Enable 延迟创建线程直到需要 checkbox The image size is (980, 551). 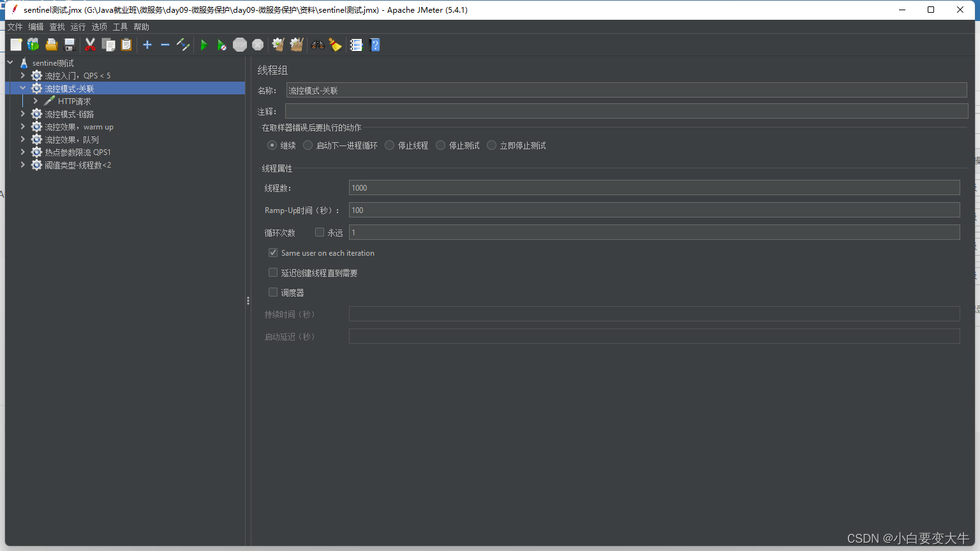click(x=273, y=272)
